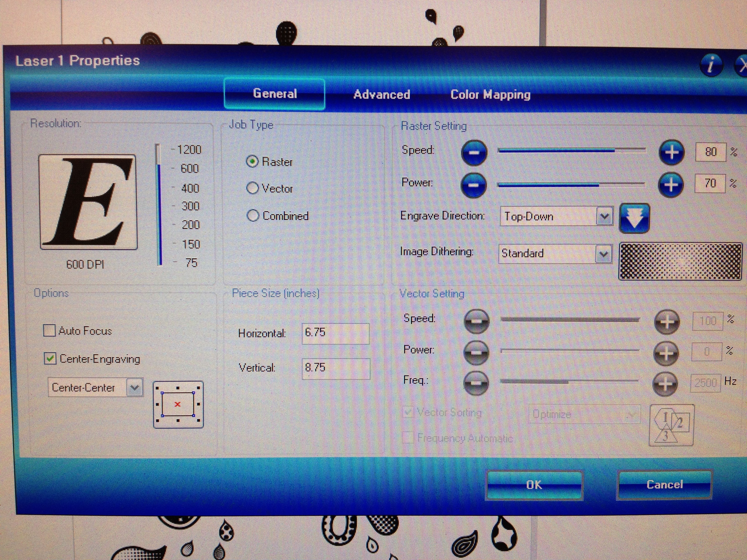Click the OK button
747x560 pixels.
pyautogui.click(x=534, y=485)
